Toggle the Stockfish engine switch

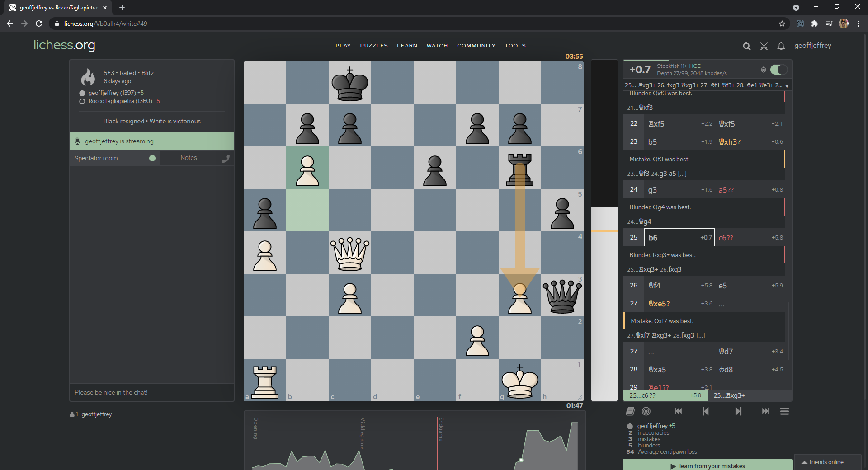(x=778, y=70)
